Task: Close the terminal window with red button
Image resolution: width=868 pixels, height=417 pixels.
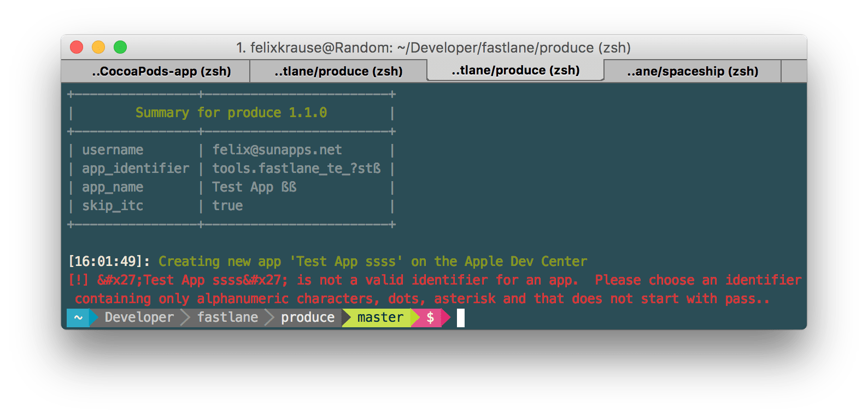Action: [x=77, y=47]
